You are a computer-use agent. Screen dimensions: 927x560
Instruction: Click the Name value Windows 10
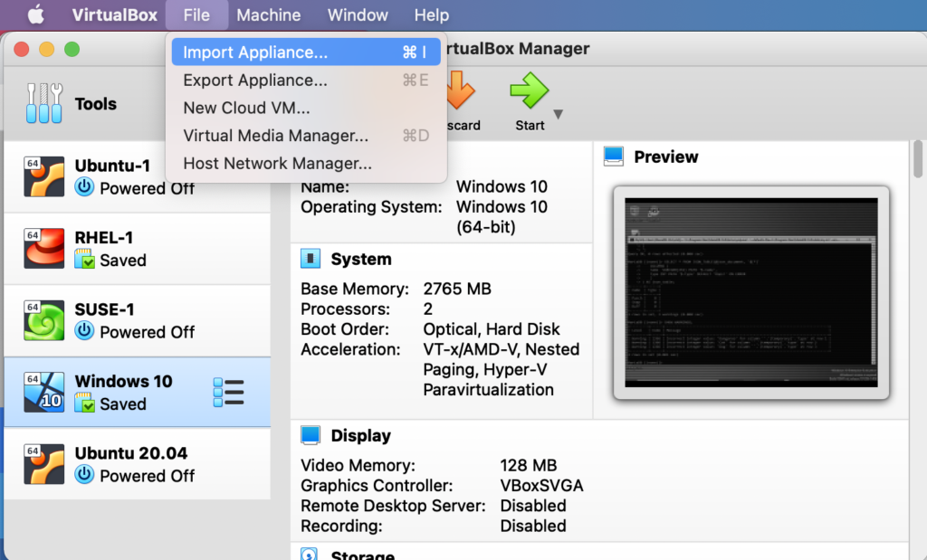[502, 186]
